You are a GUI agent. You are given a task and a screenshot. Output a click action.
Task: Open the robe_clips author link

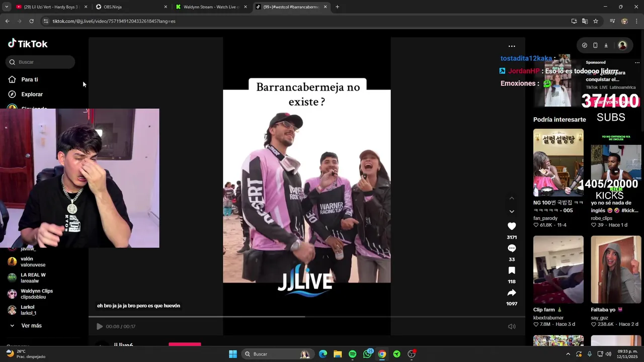(x=603, y=218)
